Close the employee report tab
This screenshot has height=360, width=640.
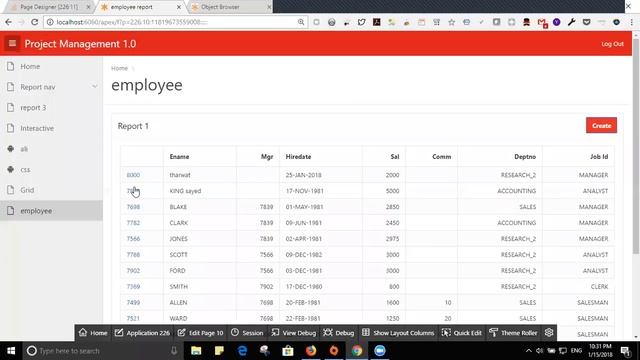tap(179, 7)
